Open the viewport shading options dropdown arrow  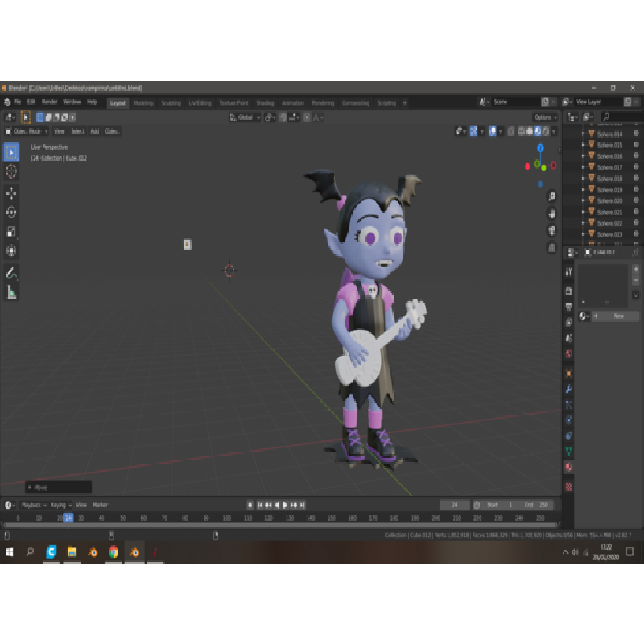click(554, 131)
